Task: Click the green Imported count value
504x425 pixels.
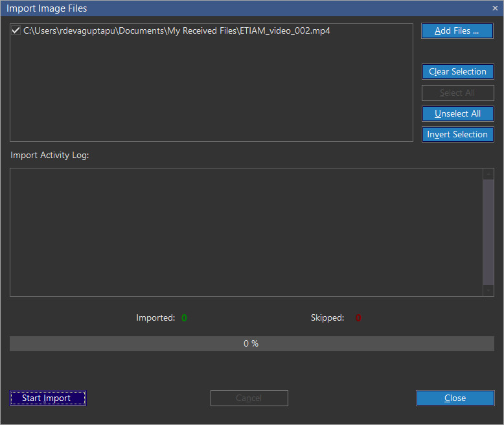Action: (184, 318)
